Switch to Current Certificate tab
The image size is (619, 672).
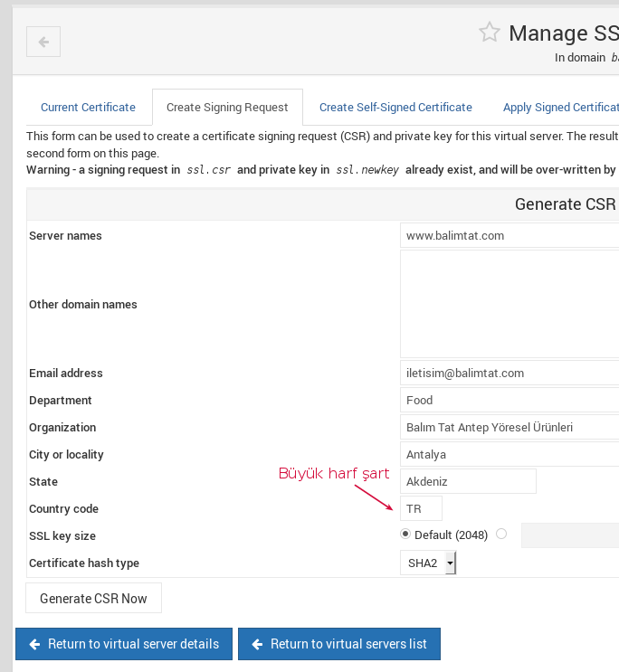88,108
